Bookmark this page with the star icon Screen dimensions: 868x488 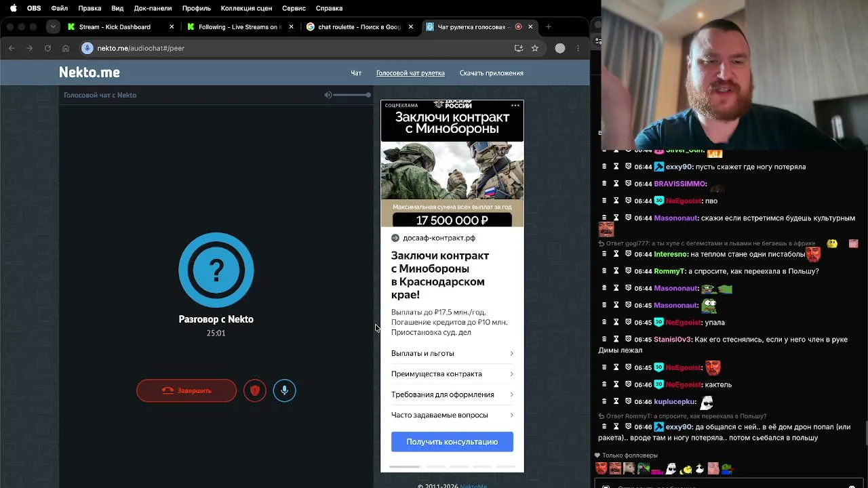click(x=535, y=48)
